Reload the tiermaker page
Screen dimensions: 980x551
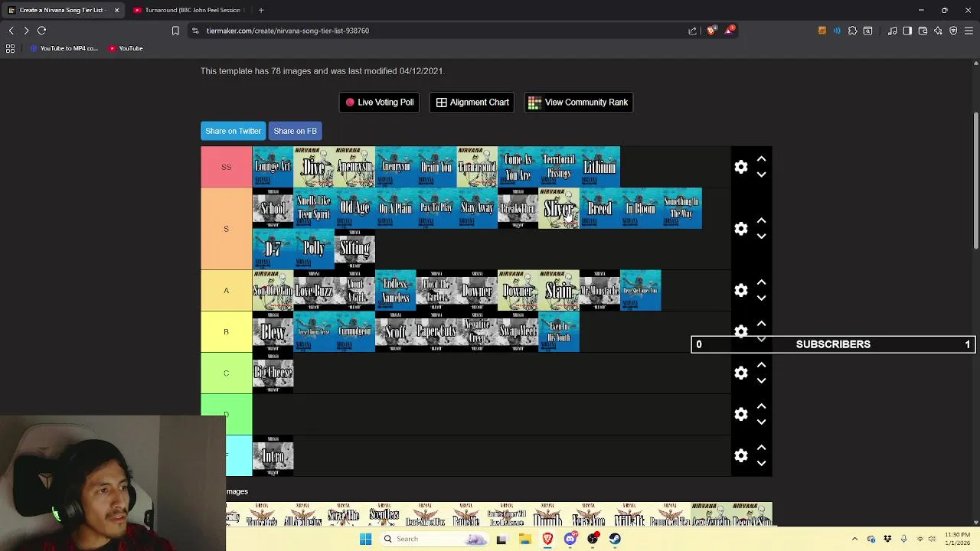(42, 31)
